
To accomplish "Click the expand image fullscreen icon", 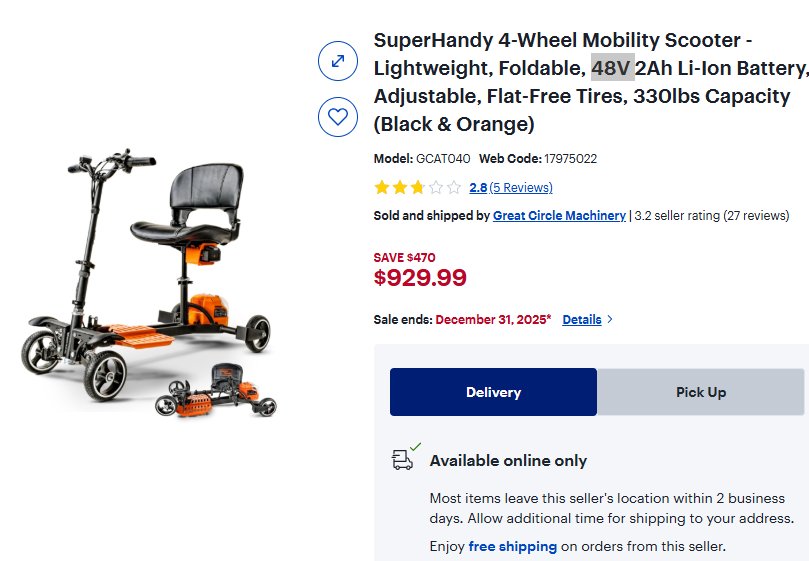I will click(x=338, y=61).
